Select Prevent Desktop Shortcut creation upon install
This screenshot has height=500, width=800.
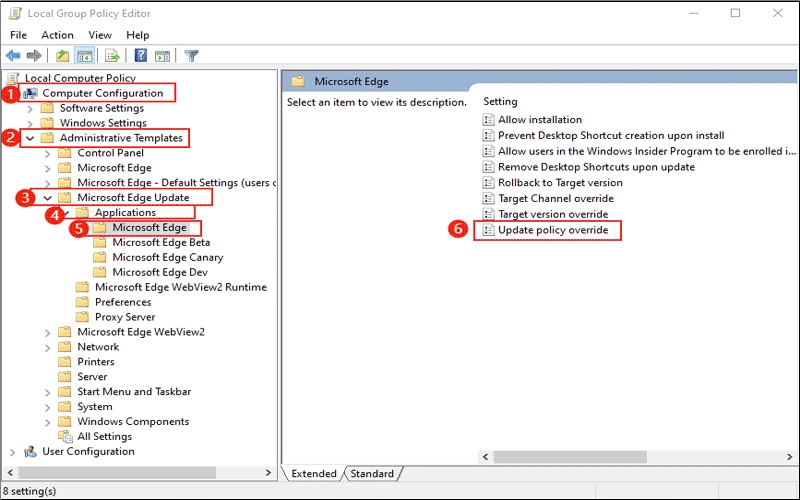tap(611, 135)
